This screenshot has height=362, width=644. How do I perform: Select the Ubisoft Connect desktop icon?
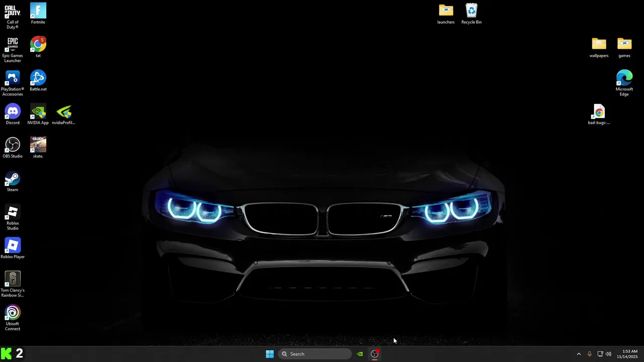13,318
